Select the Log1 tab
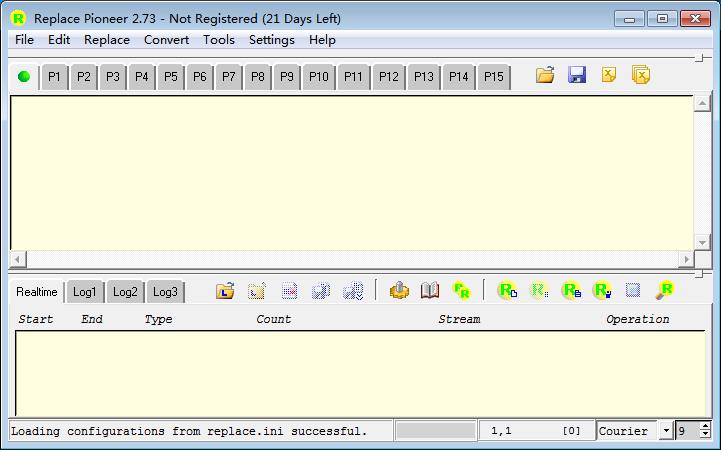Image resolution: width=721 pixels, height=450 pixels. coord(85,292)
